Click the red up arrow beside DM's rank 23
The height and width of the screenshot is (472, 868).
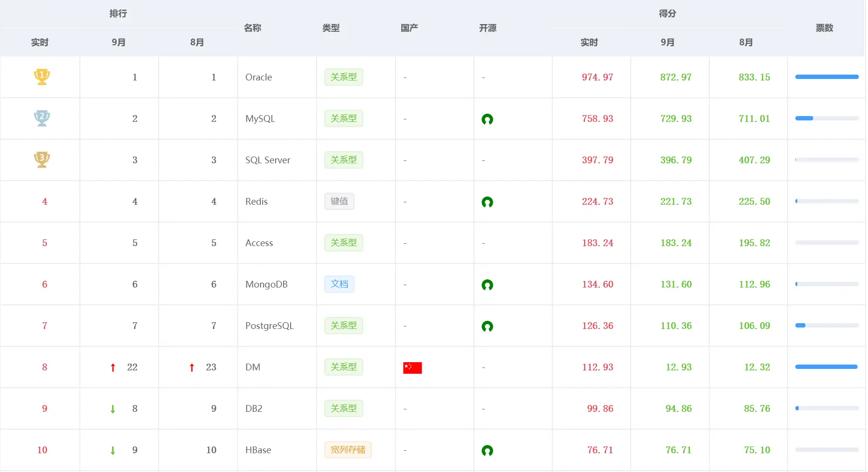click(192, 367)
